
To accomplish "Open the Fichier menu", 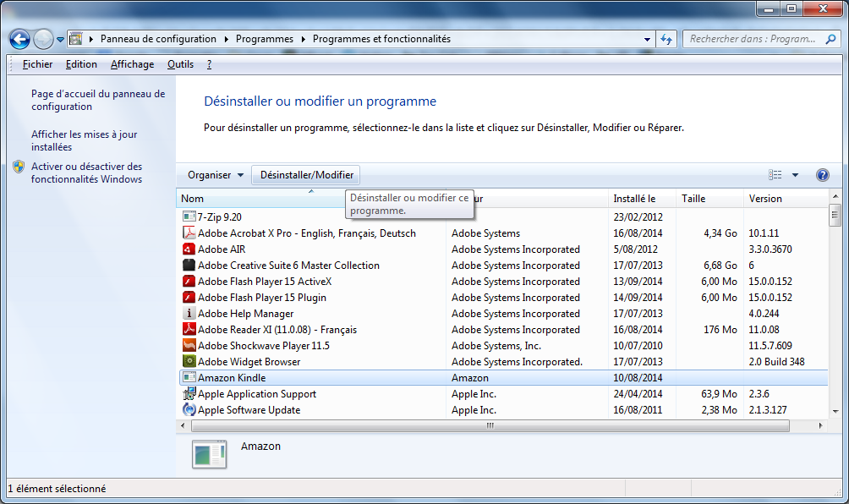I will point(37,64).
